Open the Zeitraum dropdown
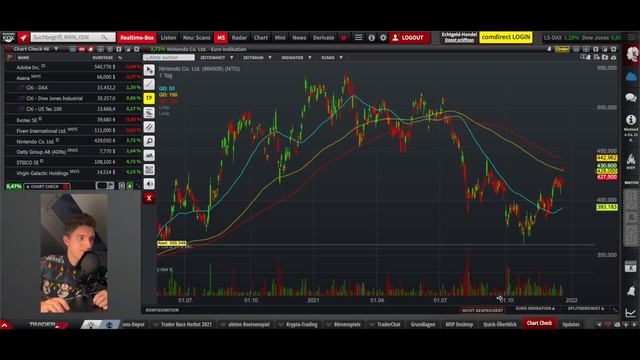This screenshot has height=360, width=640. [x=257, y=58]
